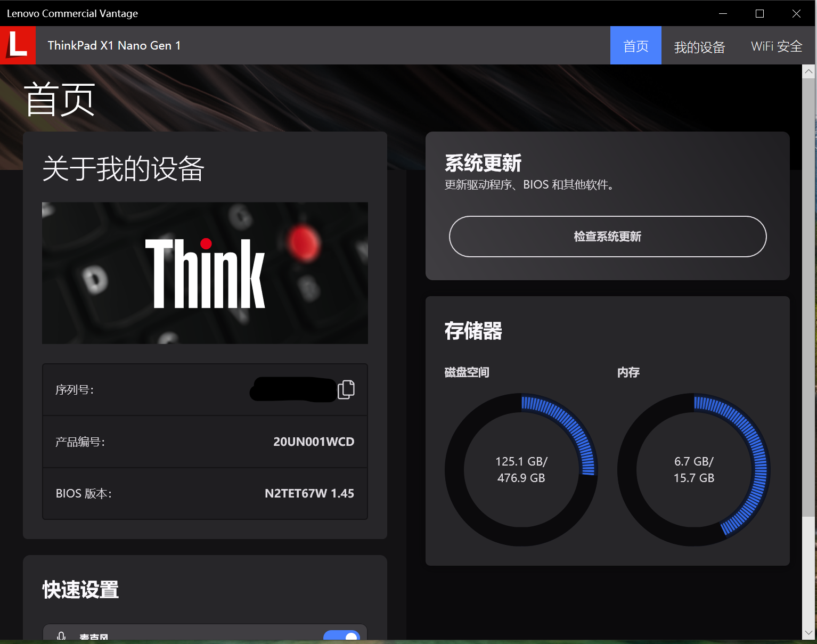This screenshot has width=817, height=644.
Task: Close the Lenovo Commercial Vantage window
Action: click(x=797, y=13)
